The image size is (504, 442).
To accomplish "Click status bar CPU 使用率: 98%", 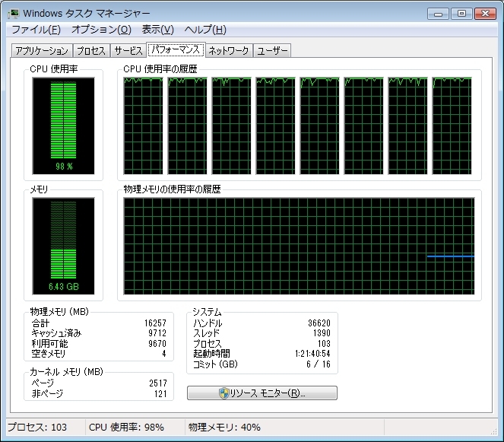I will (126, 428).
